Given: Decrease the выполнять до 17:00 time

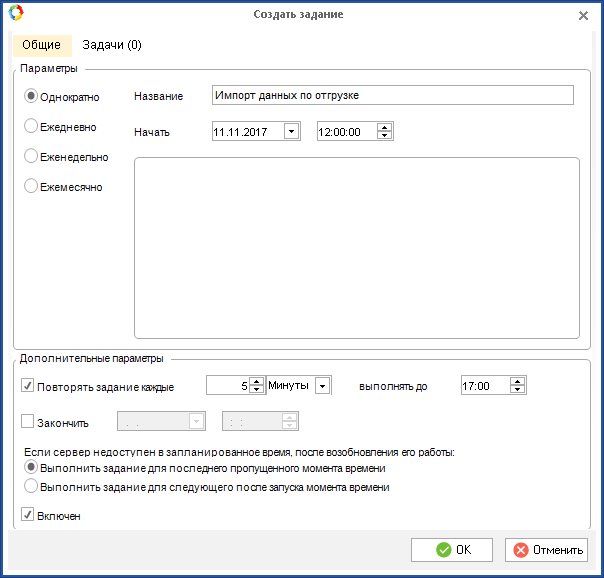Looking at the screenshot, I should [517, 390].
